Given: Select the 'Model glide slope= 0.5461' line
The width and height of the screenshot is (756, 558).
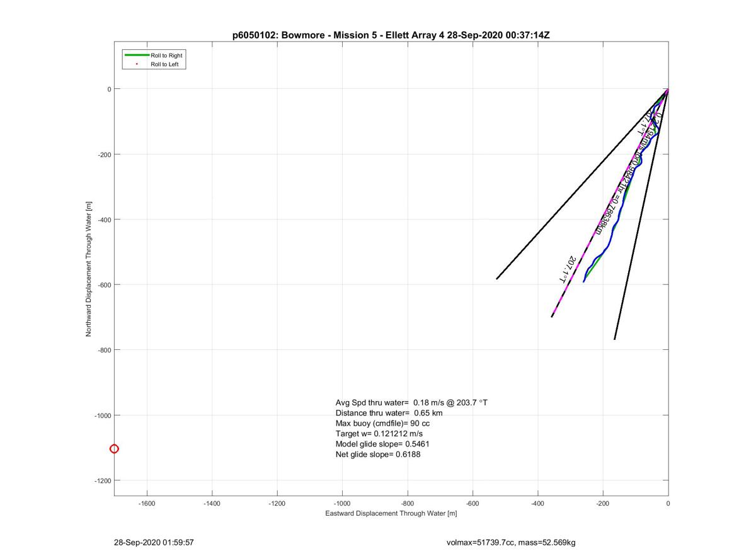Looking at the screenshot, I should pyautogui.click(x=382, y=444).
